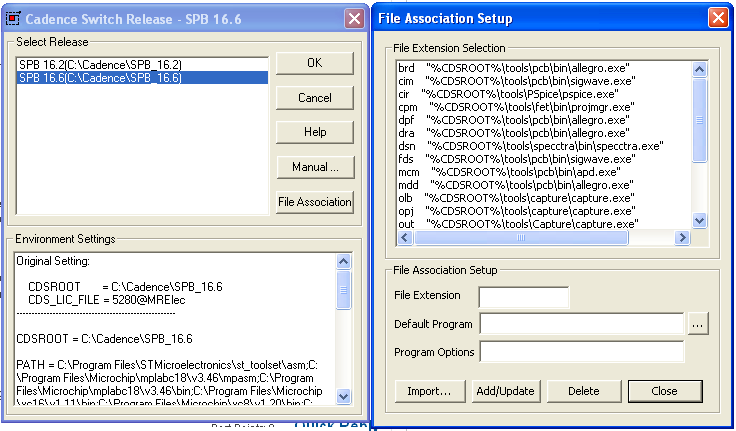Select SPB 16.6 release entry
This screenshot has width=736, height=431.
point(100,77)
